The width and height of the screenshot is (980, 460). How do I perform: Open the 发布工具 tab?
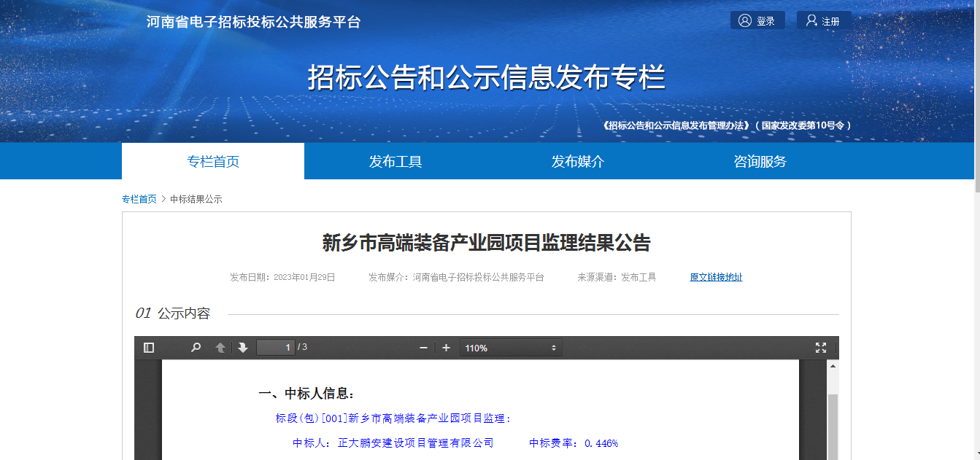tap(396, 162)
